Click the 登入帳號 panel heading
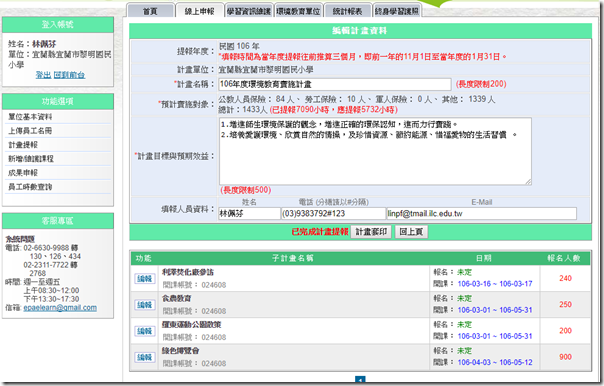This screenshot has width=604, height=386. (x=58, y=25)
